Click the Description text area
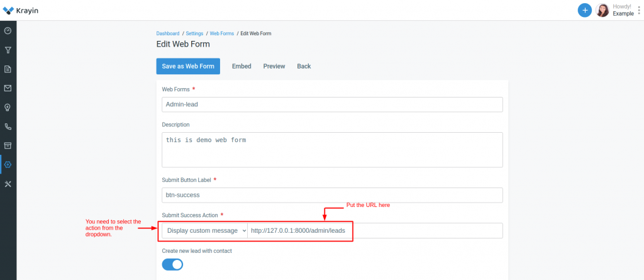 (332, 150)
